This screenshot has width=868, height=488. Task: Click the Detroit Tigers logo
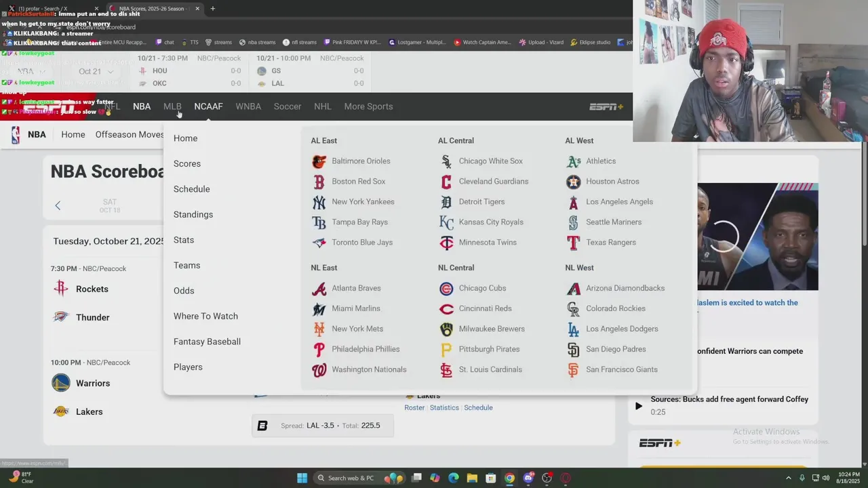click(446, 202)
